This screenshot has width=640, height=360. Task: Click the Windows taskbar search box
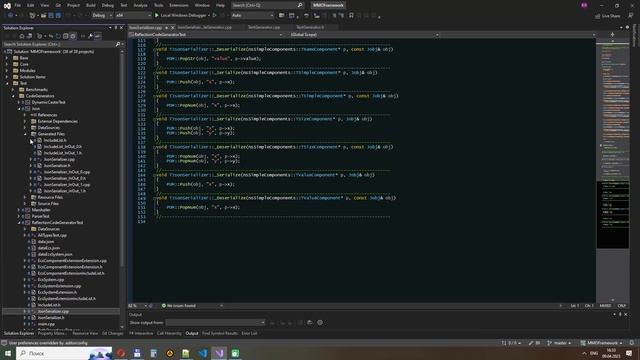[64, 353]
